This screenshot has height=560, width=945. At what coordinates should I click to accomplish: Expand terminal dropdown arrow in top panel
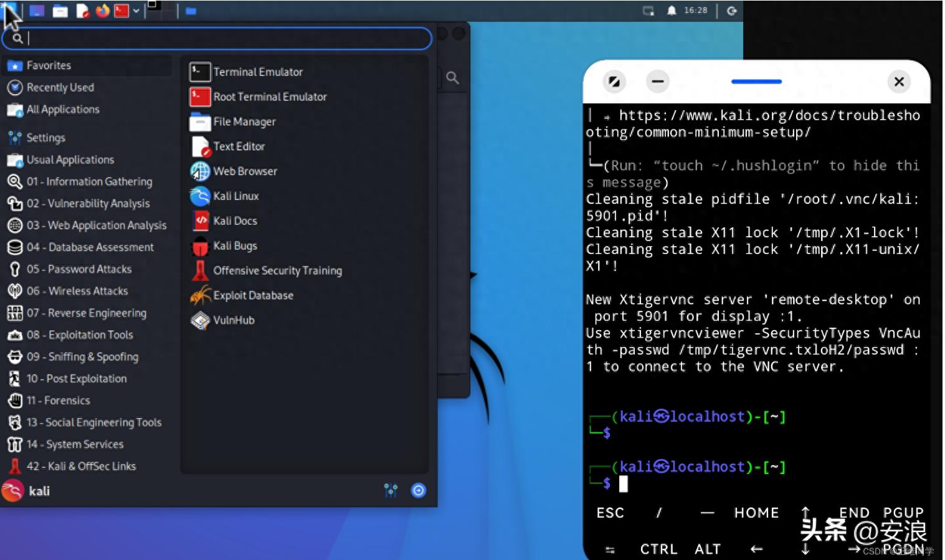pos(136,11)
